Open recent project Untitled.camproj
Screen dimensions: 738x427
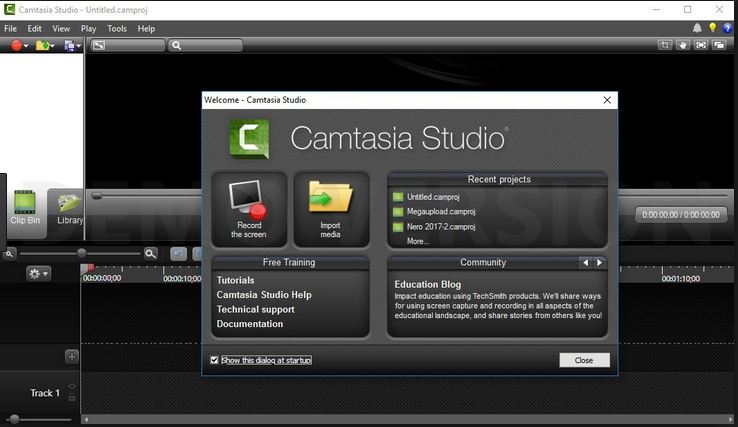coord(433,197)
